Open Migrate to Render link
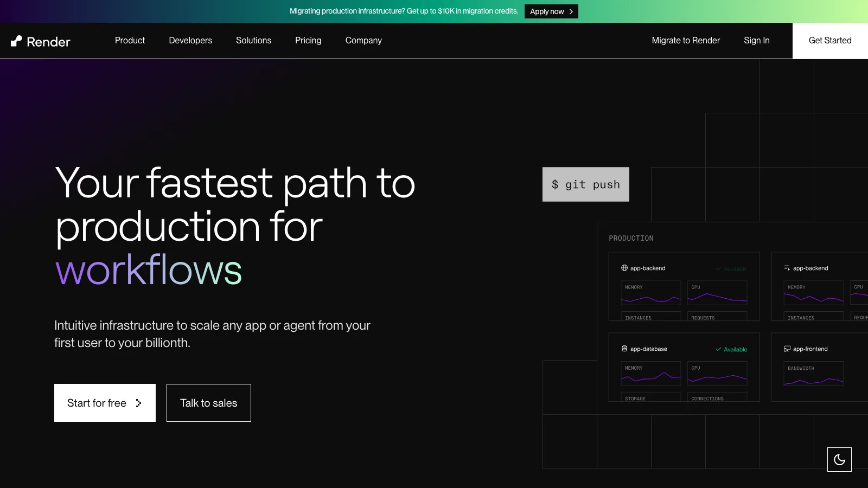The width and height of the screenshot is (868, 488). coord(686,41)
